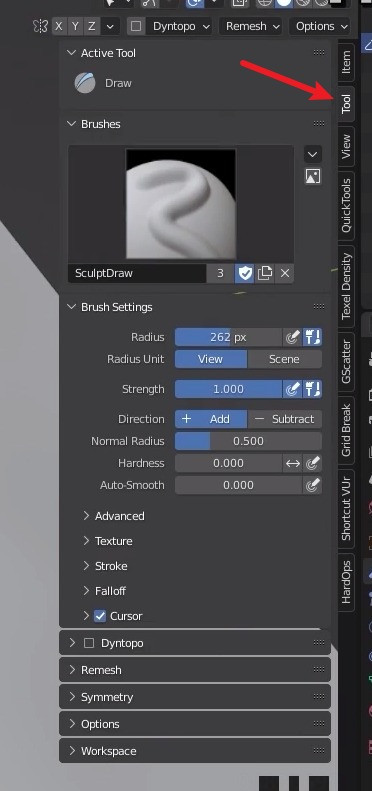Screen dimensions: 372x791
Task: Toggle Y axis symmetry
Action: tap(75, 26)
